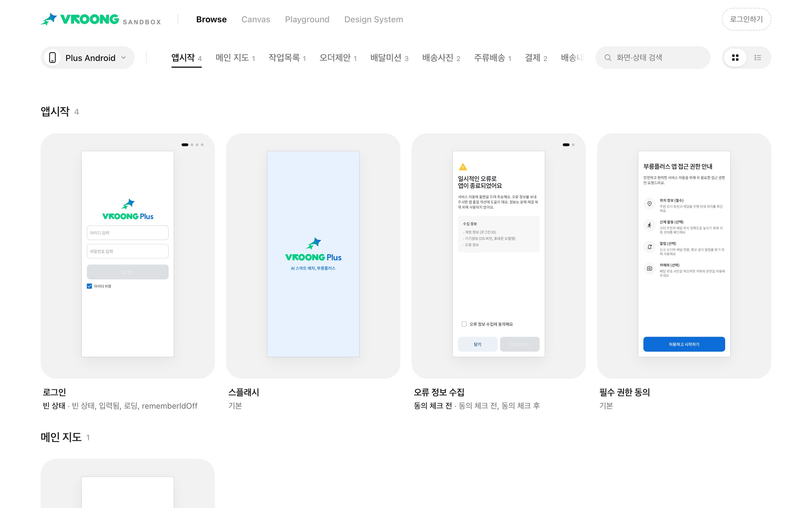Click the search magnifier icon

pos(608,58)
